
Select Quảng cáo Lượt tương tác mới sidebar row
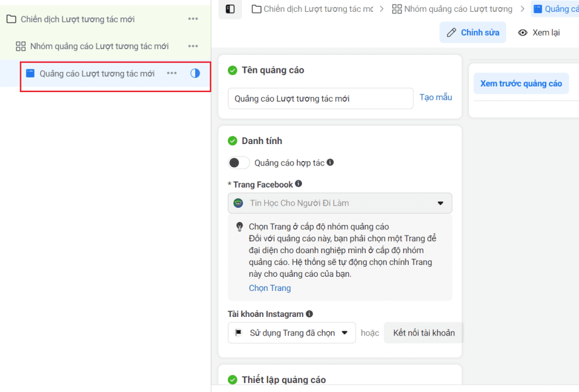106,73
